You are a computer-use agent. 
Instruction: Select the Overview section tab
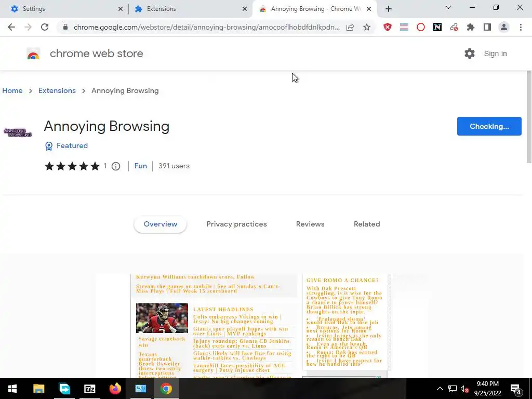pos(160,224)
